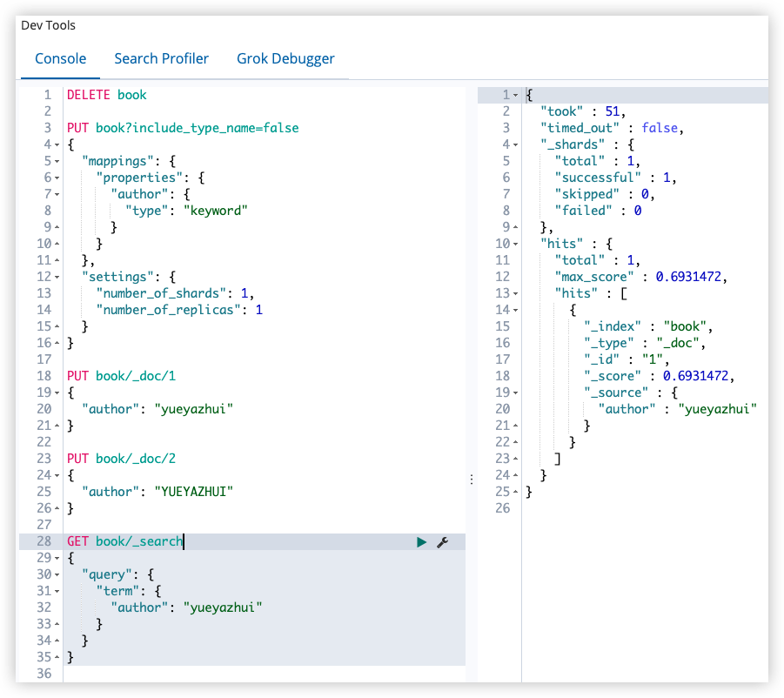Click the empty editor line 36
The image size is (784, 698).
264,674
